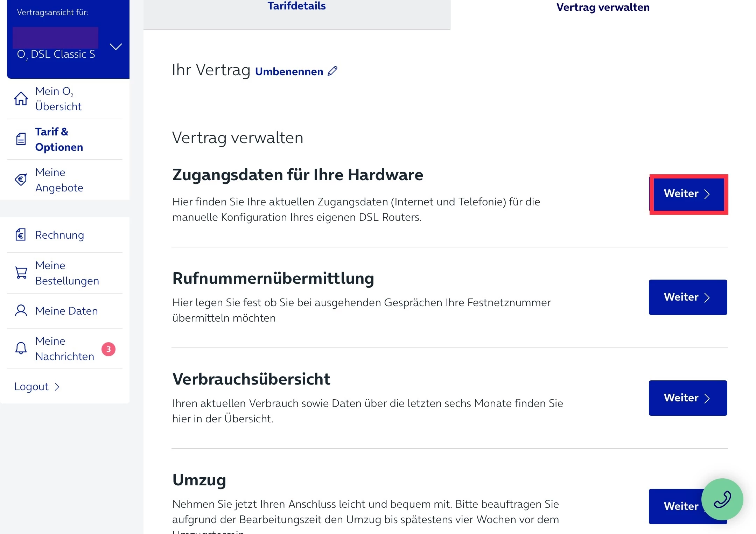Open the Meine Nachrichten menu item
This screenshot has width=756, height=534.
point(65,349)
